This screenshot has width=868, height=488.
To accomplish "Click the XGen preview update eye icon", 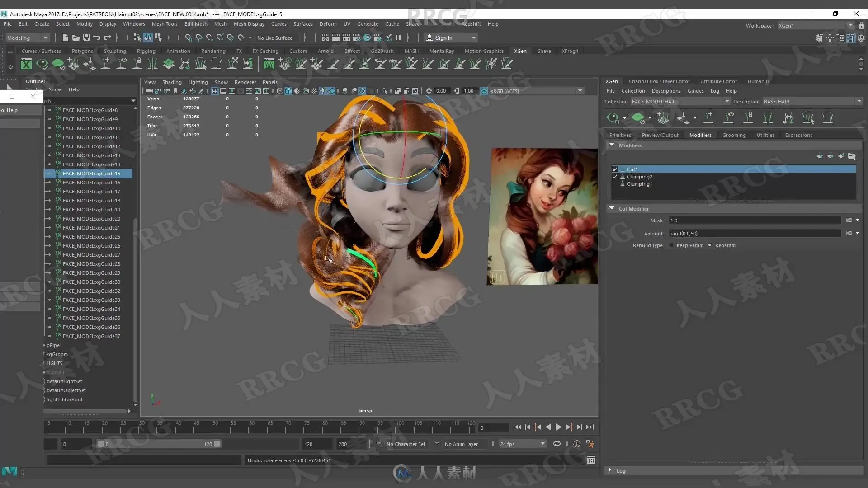I will (x=613, y=118).
